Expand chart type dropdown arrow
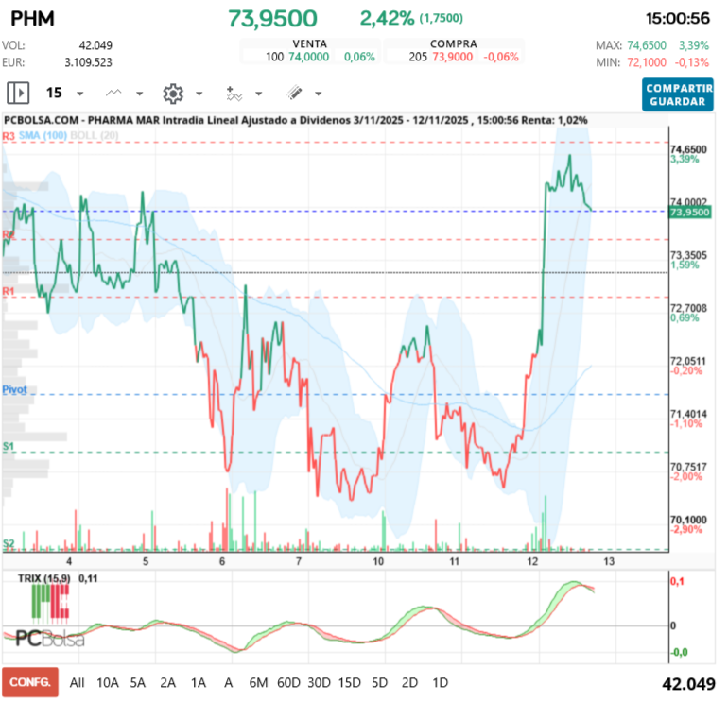Image resolution: width=728 pixels, height=702 pixels. pyautogui.click(x=139, y=94)
